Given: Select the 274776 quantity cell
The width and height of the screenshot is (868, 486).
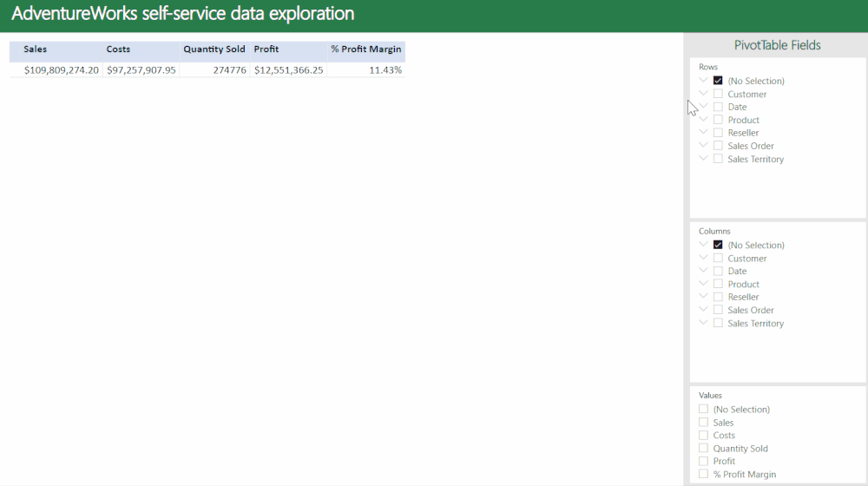Looking at the screenshot, I should [229, 70].
